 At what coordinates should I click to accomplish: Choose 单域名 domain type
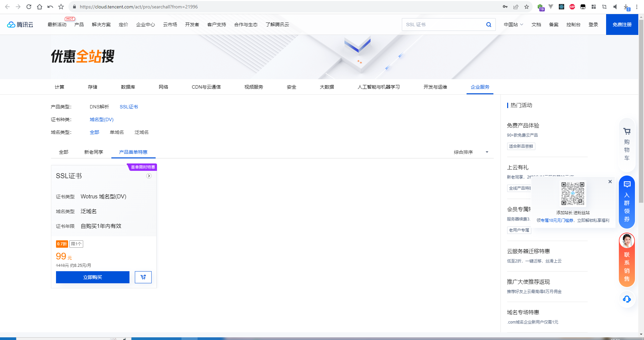click(x=117, y=132)
